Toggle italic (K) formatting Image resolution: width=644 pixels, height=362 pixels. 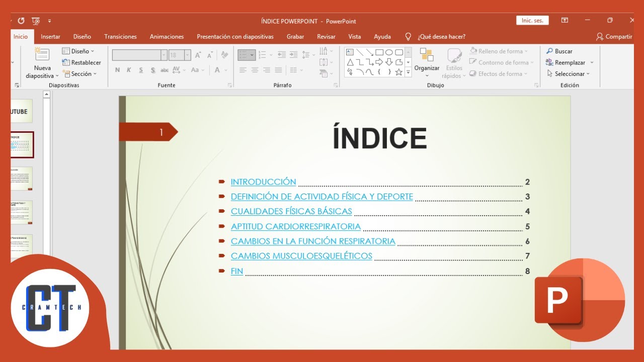pyautogui.click(x=129, y=70)
